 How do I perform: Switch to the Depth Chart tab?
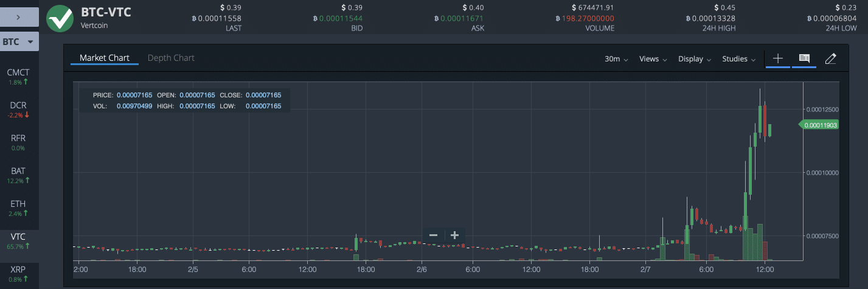(171, 58)
